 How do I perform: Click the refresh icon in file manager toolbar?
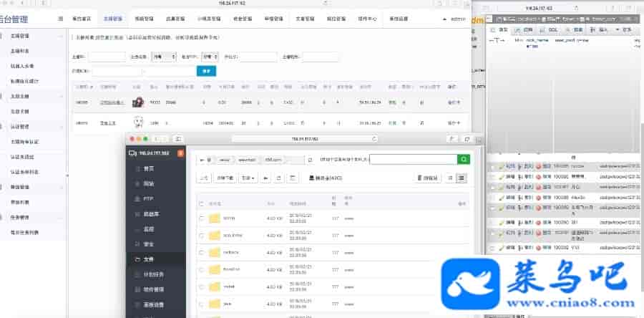(x=279, y=178)
